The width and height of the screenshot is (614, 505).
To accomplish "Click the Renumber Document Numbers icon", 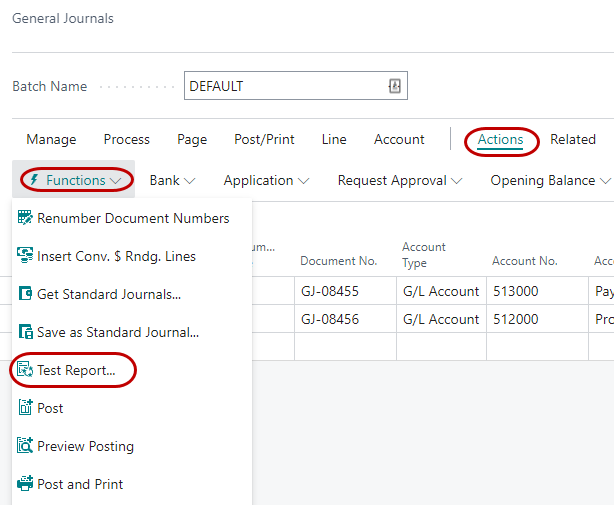I will (x=25, y=218).
